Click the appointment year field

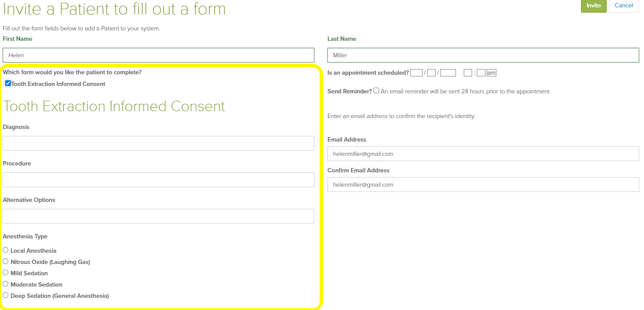pyautogui.click(x=448, y=73)
